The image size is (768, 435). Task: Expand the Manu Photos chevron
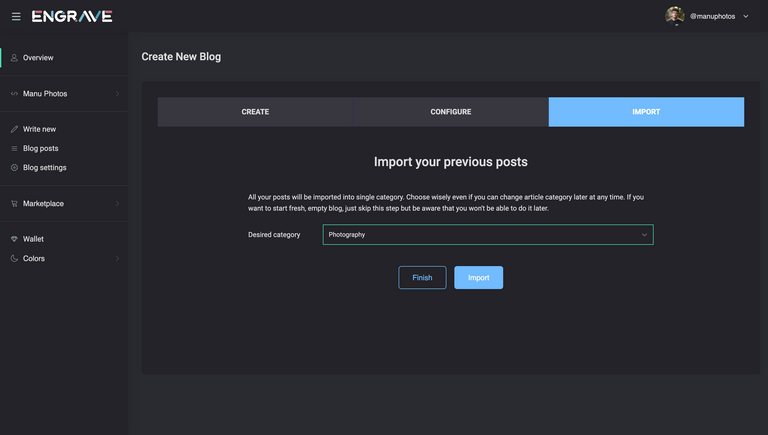[x=118, y=94]
